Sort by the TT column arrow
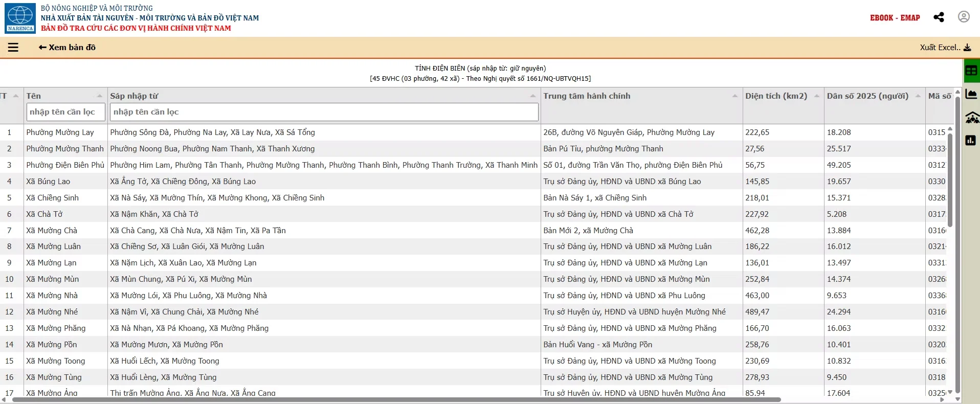The image size is (980, 404). point(16,96)
